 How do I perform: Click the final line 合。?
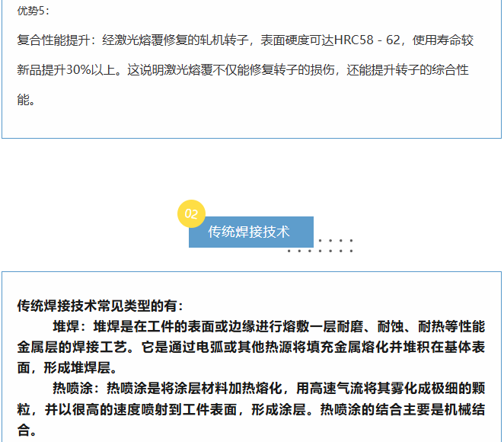coord(27,430)
